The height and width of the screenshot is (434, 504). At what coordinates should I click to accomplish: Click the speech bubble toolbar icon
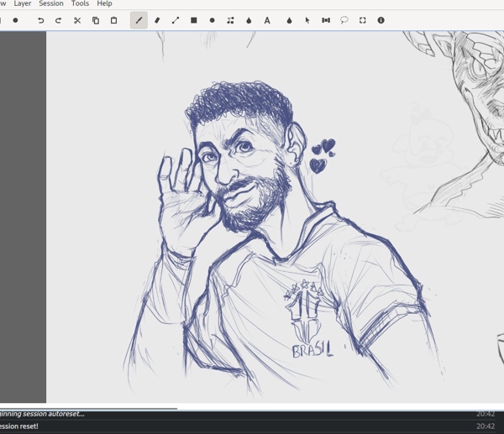(344, 20)
